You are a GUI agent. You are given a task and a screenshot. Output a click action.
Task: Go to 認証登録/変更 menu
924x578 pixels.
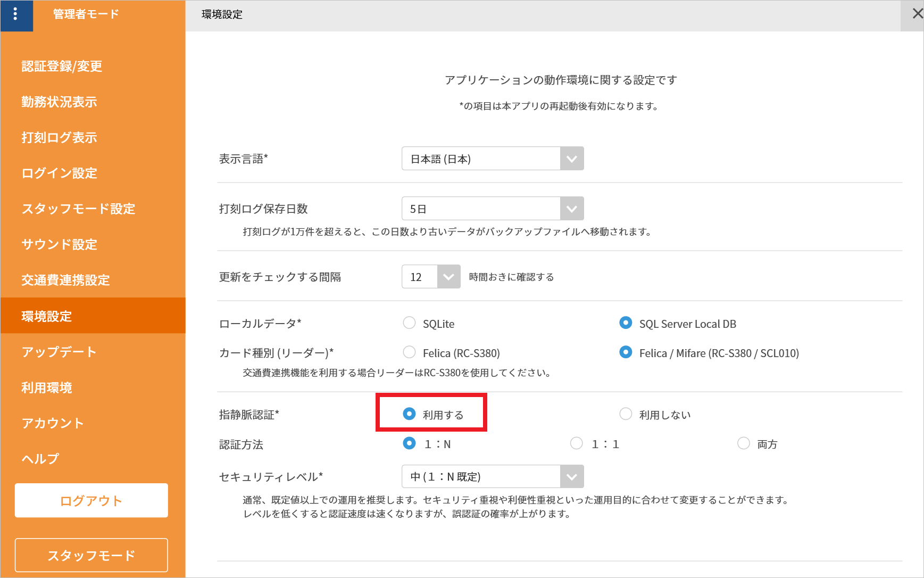point(62,66)
